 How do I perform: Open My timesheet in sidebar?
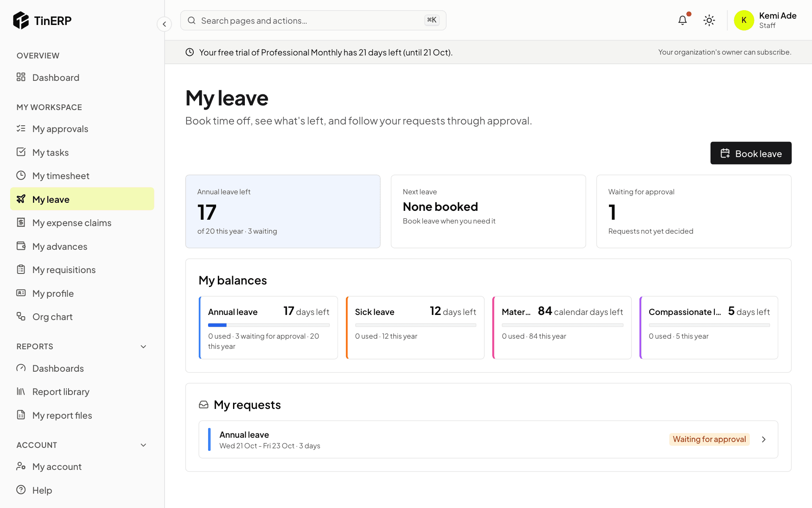coord(82,176)
